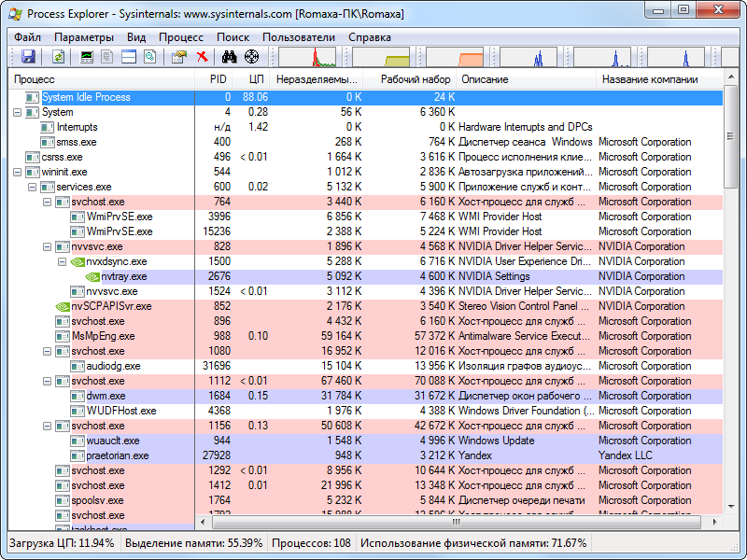Click the Process Explorer title bar icon
Screen dimensions: 747x560
(x=15, y=13)
